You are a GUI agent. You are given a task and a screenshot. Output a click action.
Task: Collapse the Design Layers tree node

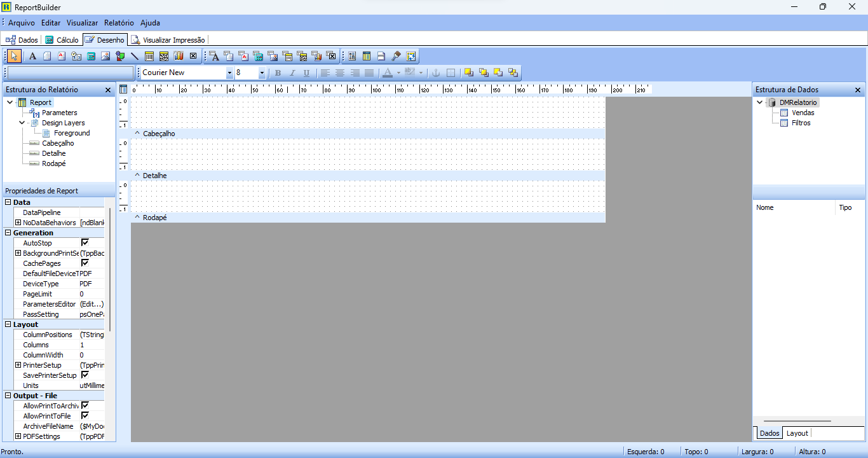(22, 123)
